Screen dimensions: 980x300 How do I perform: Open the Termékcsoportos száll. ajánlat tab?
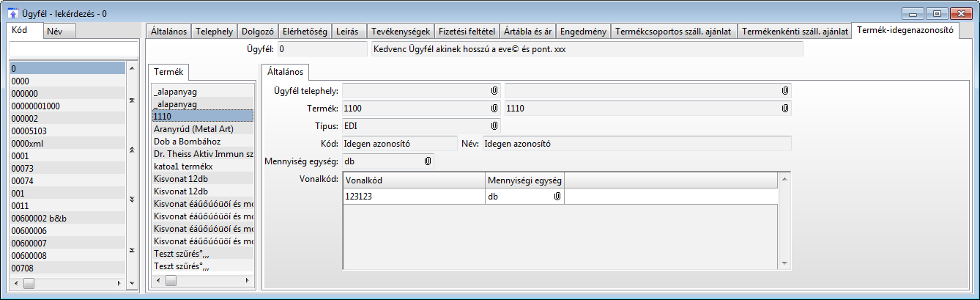pos(674,32)
